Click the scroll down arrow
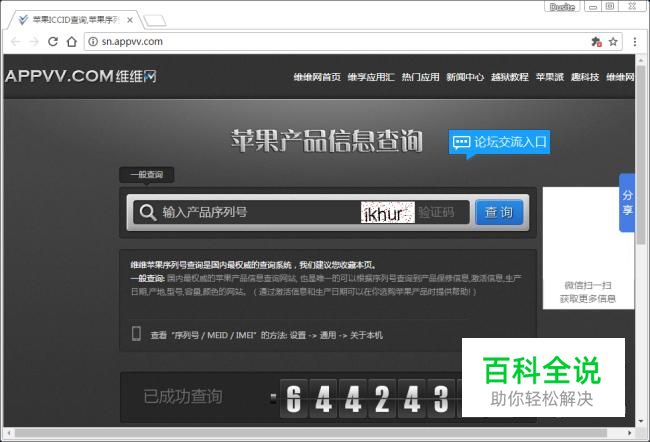The width and height of the screenshot is (650, 442). [x=641, y=421]
